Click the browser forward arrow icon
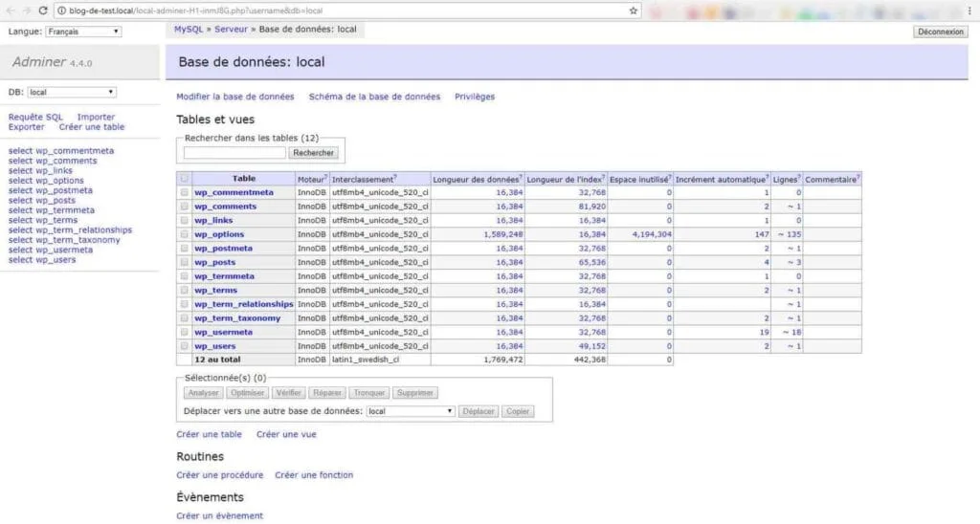 27,11
